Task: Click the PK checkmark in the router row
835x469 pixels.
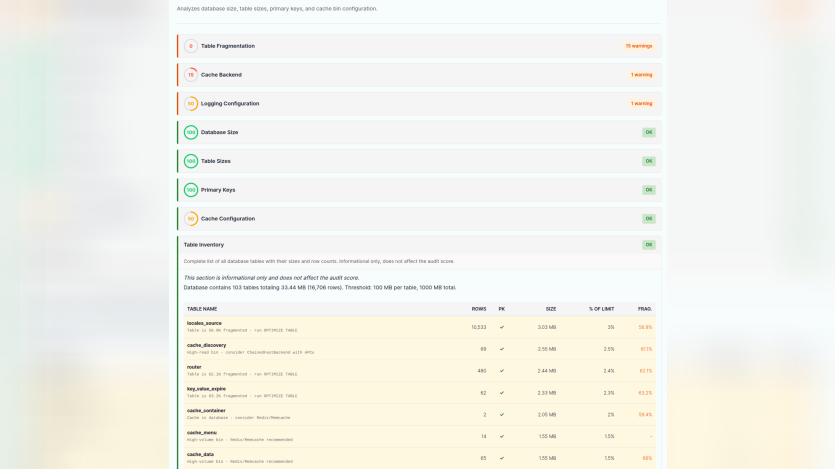Action: point(502,371)
